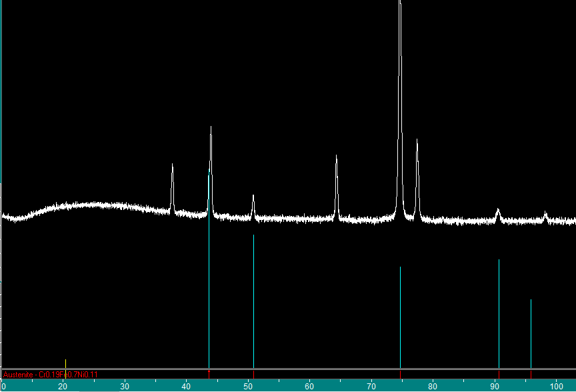This screenshot has width=576, height=392.
Task: Click the red tick marker near 51 degrees
Action: click(x=253, y=375)
